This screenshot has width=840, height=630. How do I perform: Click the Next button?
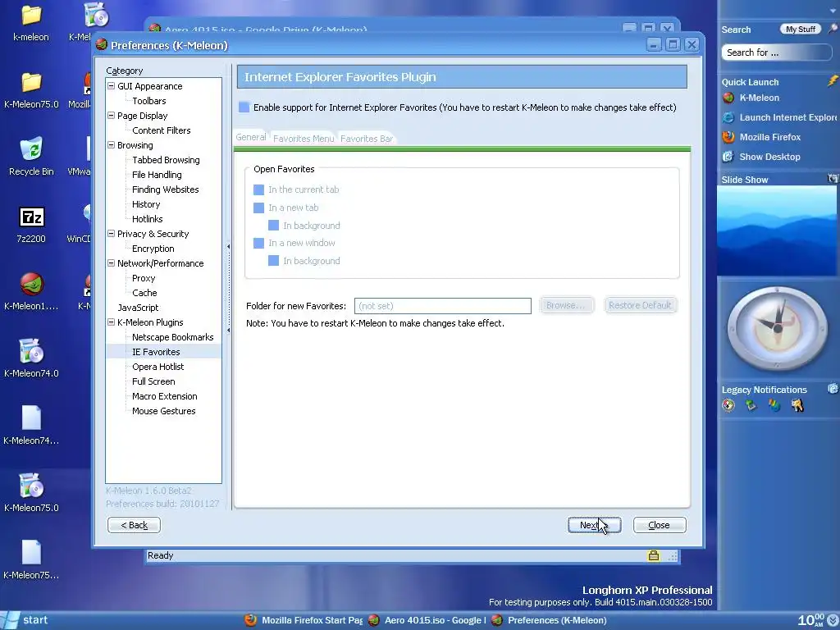594,525
